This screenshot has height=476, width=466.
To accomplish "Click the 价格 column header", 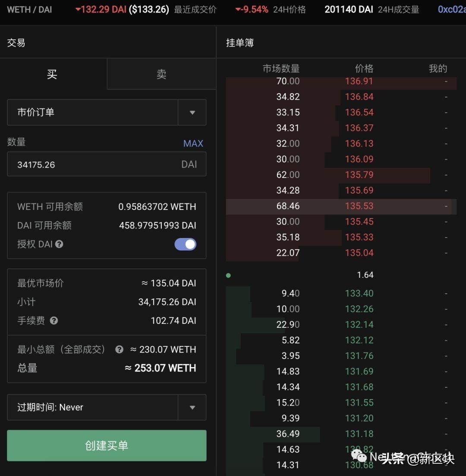I will (364, 69).
